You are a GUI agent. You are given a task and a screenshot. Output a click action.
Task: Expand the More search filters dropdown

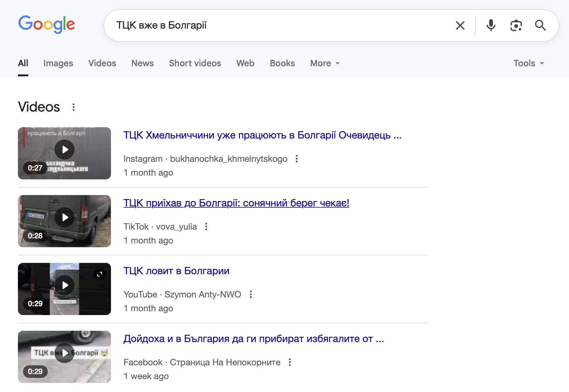(325, 63)
